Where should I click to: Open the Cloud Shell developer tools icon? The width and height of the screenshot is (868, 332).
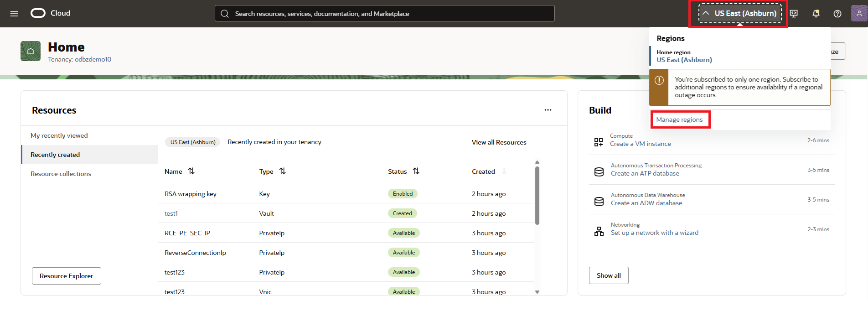(794, 14)
